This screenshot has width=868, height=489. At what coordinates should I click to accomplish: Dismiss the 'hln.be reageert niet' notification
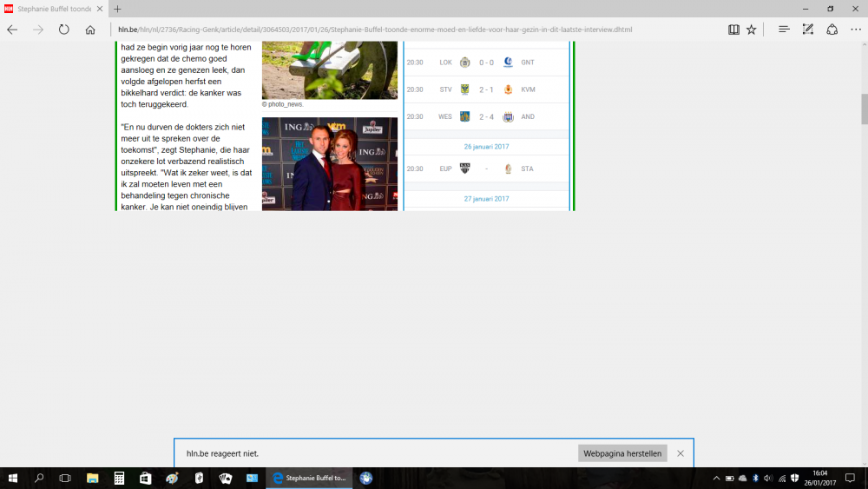click(681, 453)
